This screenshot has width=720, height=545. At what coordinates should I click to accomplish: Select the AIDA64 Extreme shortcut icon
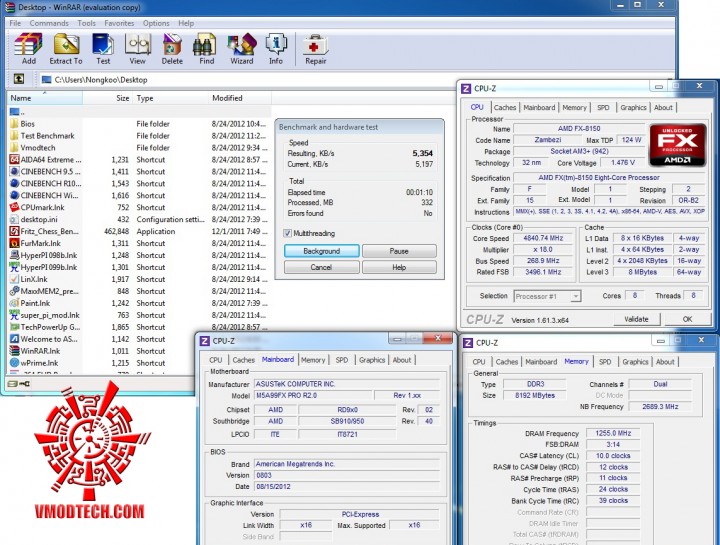tap(14, 160)
